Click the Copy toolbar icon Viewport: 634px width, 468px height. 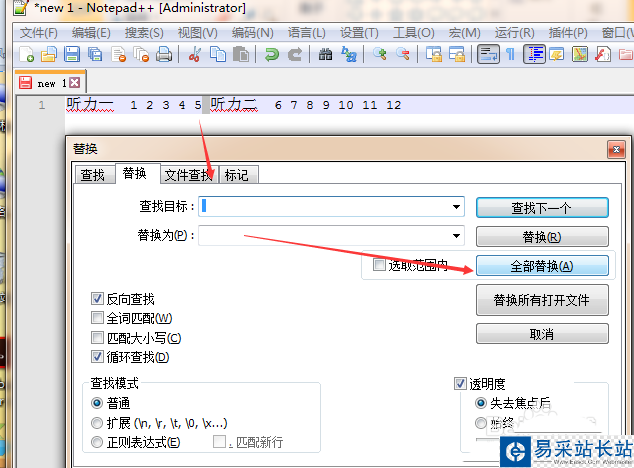pyautogui.click(x=218, y=54)
